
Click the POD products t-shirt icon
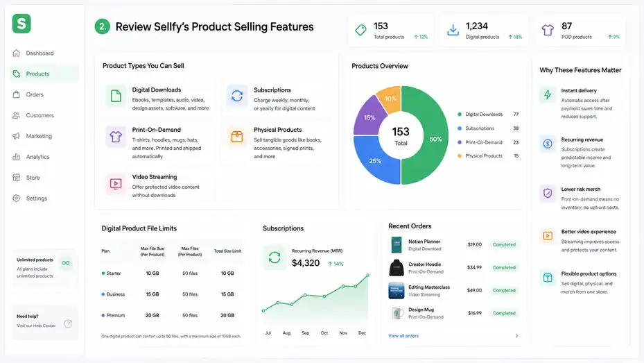[548, 30]
